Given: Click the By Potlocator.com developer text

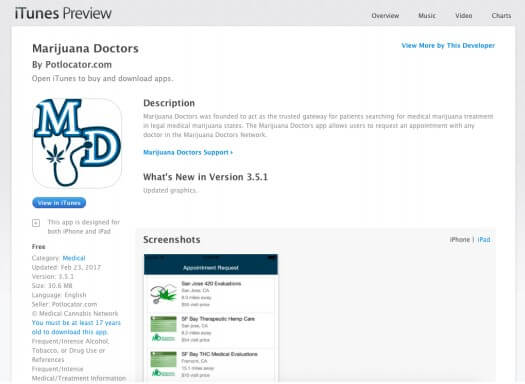Looking at the screenshot, I should pyautogui.click(x=72, y=65).
